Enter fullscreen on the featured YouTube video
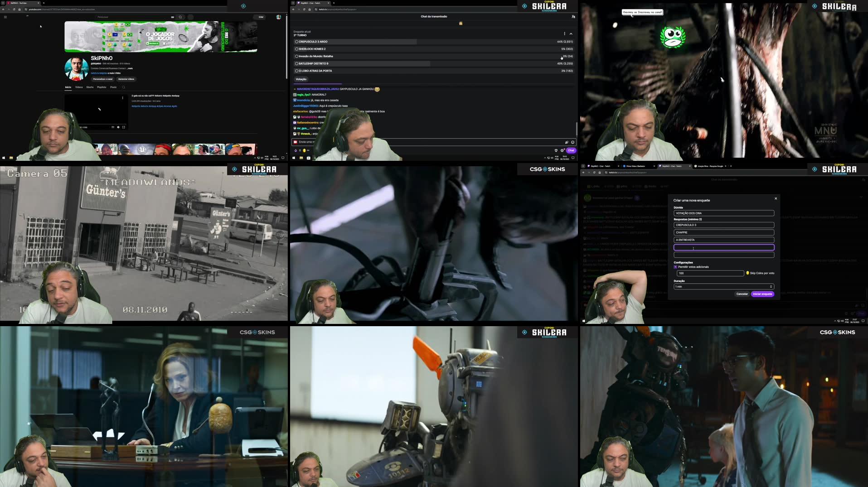The image size is (868, 487). [124, 127]
